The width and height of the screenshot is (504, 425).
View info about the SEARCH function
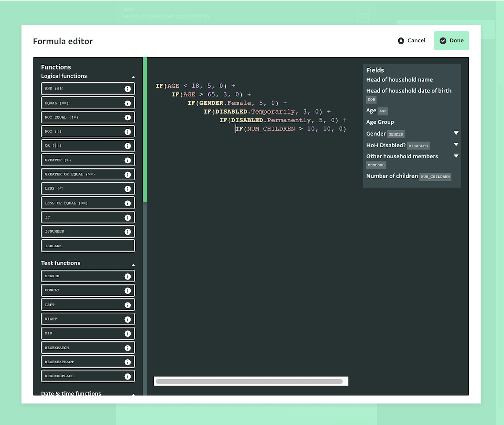point(127,276)
